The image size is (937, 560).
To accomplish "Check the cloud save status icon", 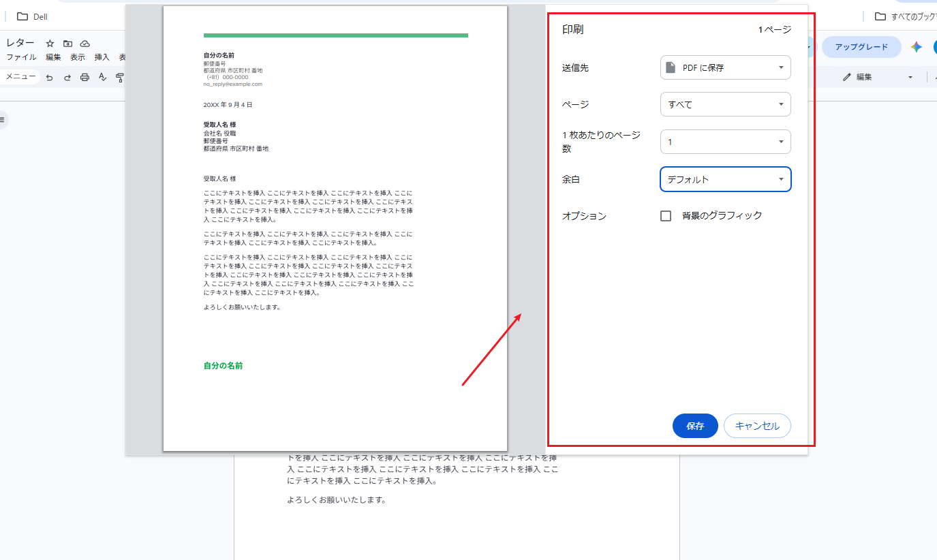I will 85,43.
